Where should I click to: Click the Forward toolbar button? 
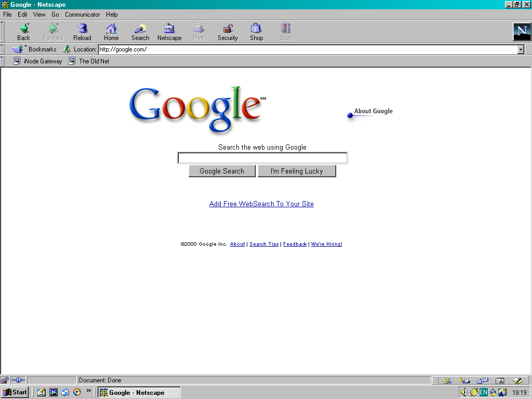tap(54, 32)
